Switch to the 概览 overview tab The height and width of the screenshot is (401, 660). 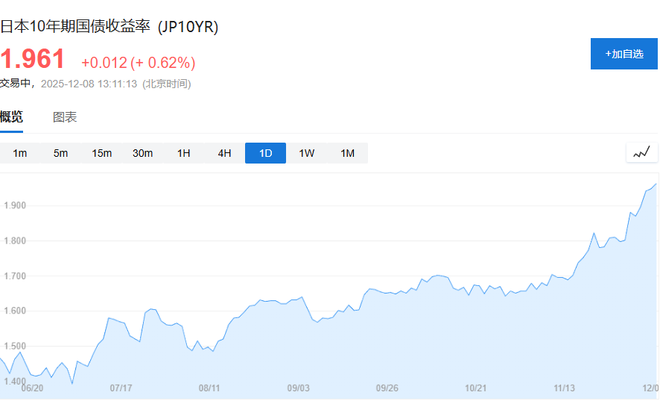(x=12, y=117)
